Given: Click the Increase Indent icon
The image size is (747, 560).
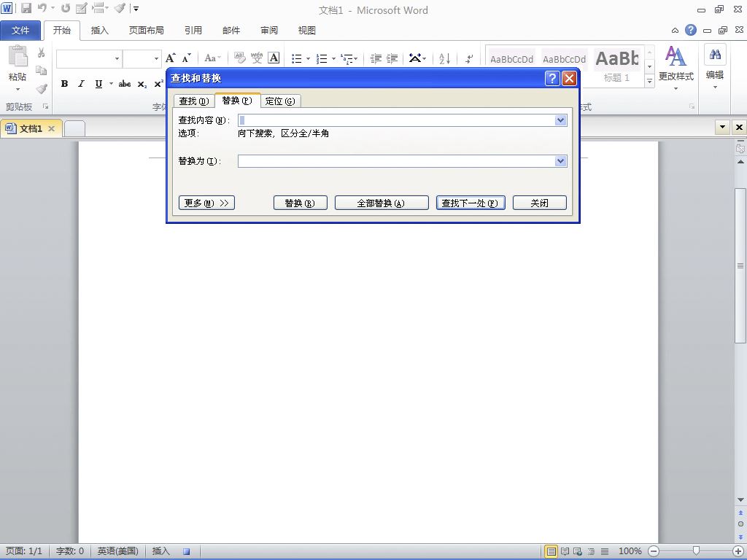Looking at the screenshot, I should coord(392,58).
